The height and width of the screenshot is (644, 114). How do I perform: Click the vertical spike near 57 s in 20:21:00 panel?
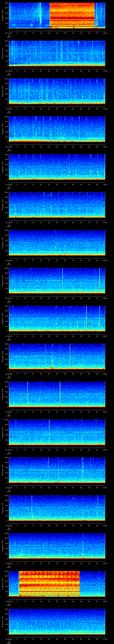click(x=99, y=280)
